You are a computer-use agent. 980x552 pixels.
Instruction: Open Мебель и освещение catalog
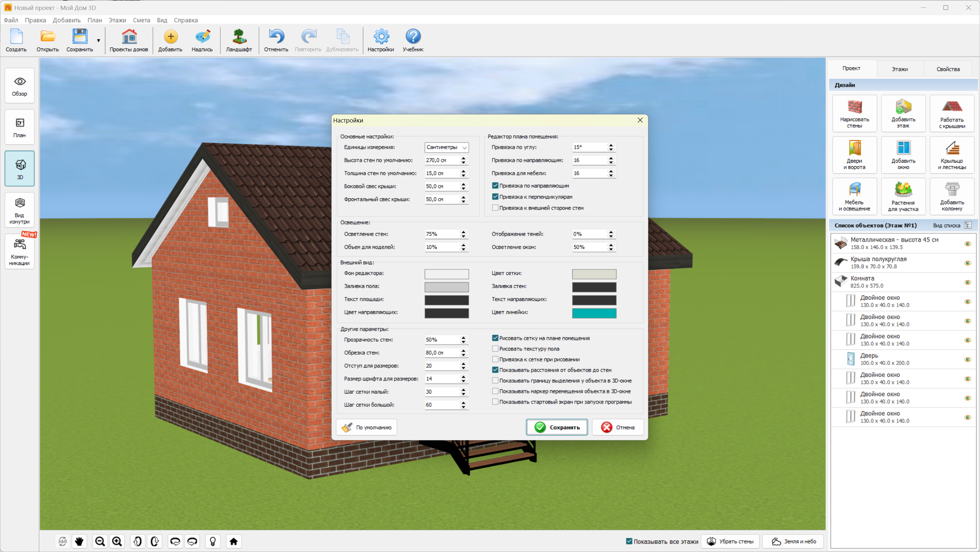(854, 196)
